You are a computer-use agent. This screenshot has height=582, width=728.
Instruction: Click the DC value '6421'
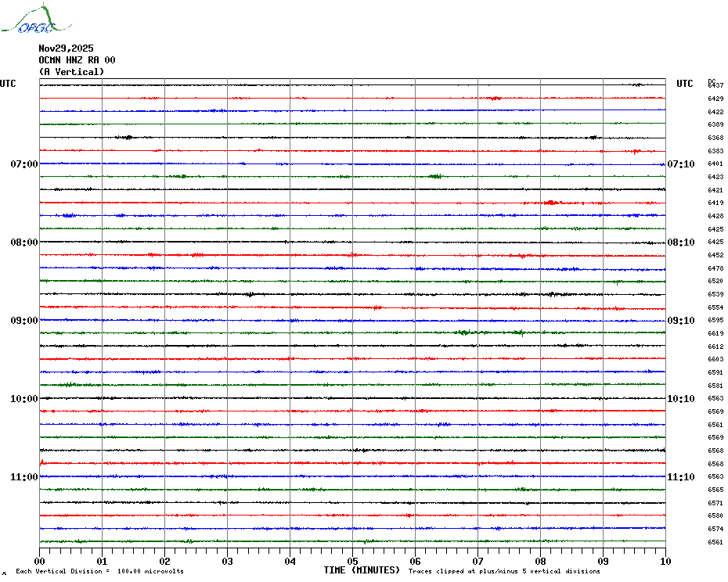pos(716,190)
